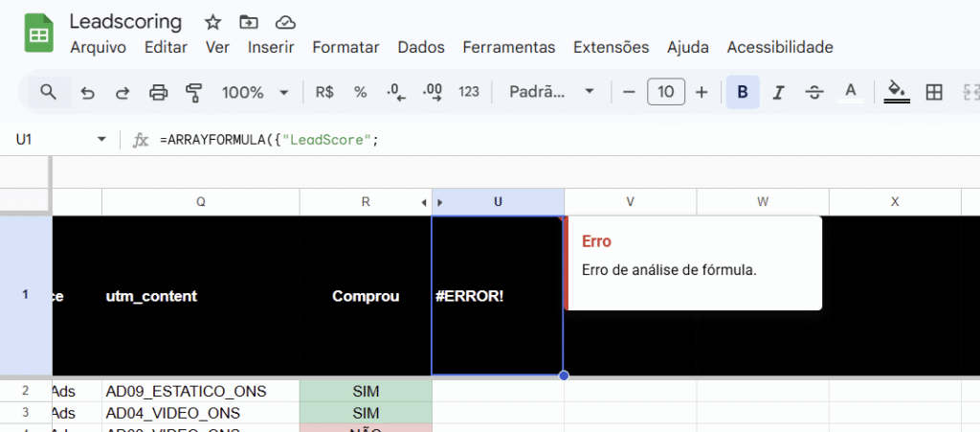Star the Leadscoring document
Screen dimensions: 980x432
click(213, 22)
